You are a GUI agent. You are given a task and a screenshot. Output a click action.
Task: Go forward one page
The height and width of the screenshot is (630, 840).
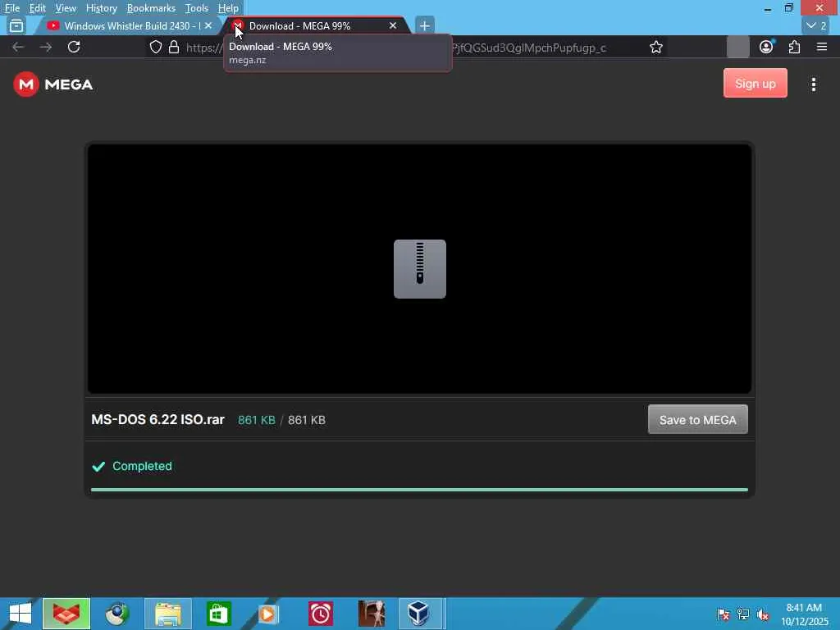(46, 47)
